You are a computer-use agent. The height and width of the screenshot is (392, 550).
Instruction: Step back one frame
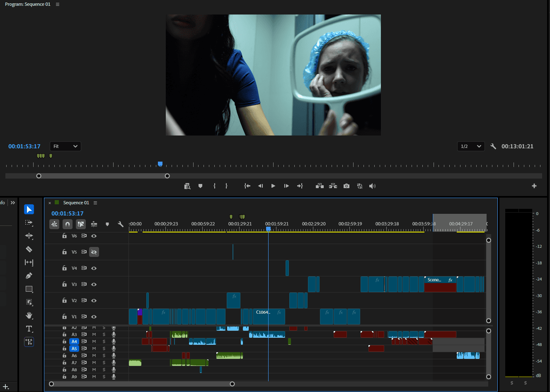(x=260, y=186)
